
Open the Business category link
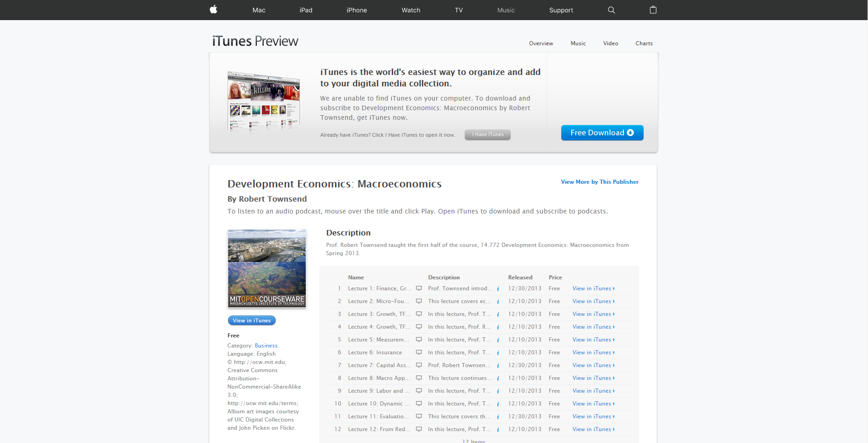tap(266, 346)
